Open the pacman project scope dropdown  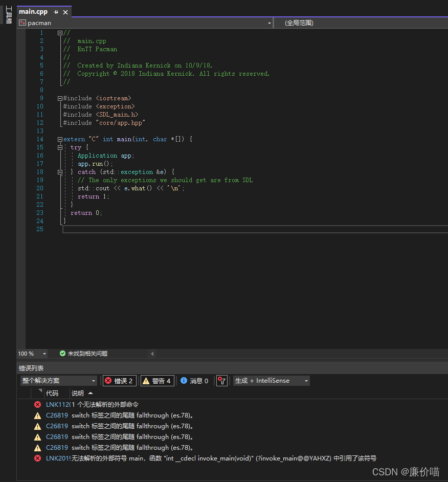[269, 23]
